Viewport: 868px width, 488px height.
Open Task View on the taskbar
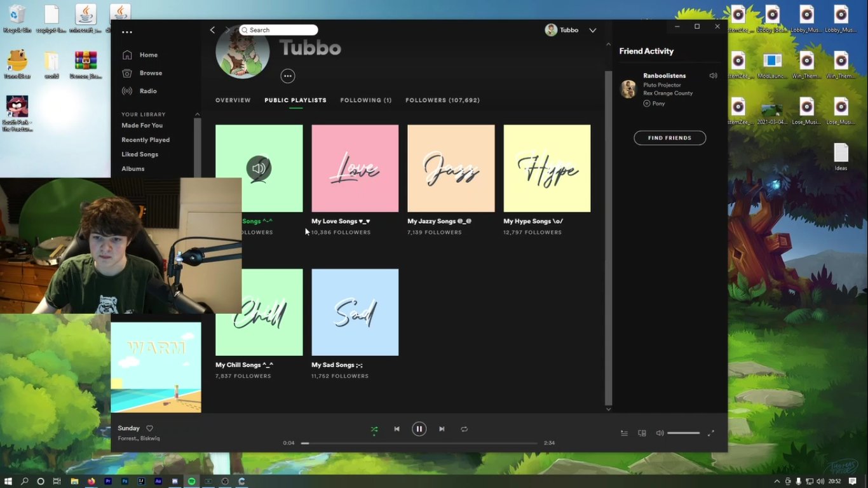[x=57, y=481]
